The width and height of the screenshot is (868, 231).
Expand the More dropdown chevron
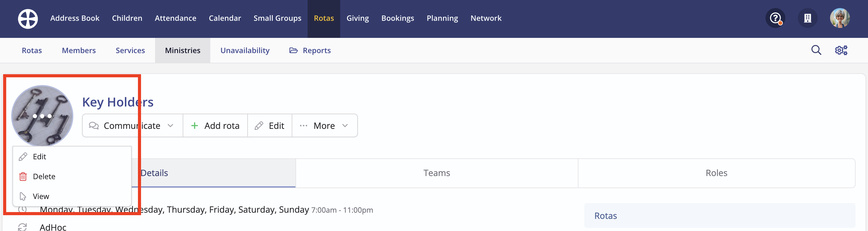tap(345, 126)
